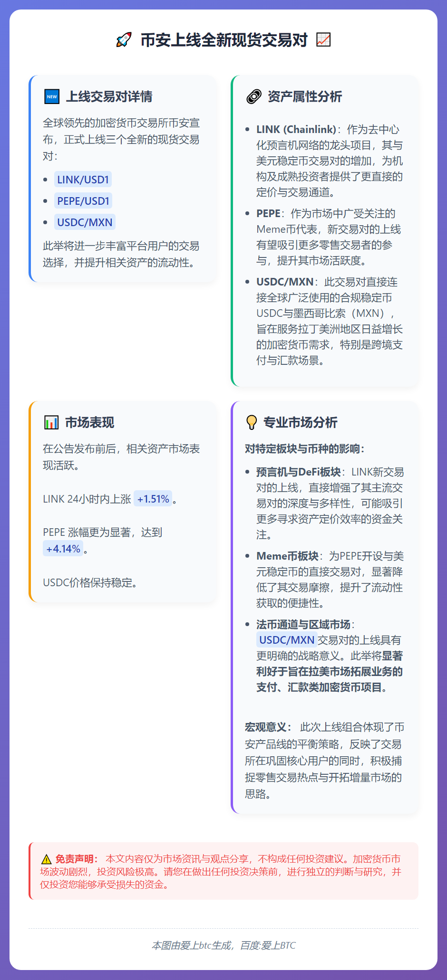447x980 pixels.
Task: Click the subheading 对特定板块与币种的影响
Action: tap(304, 449)
